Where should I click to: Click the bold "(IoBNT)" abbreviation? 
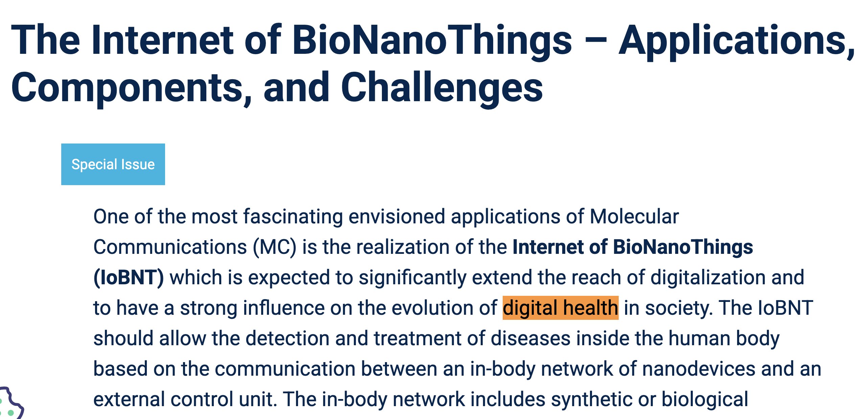pyautogui.click(x=129, y=278)
